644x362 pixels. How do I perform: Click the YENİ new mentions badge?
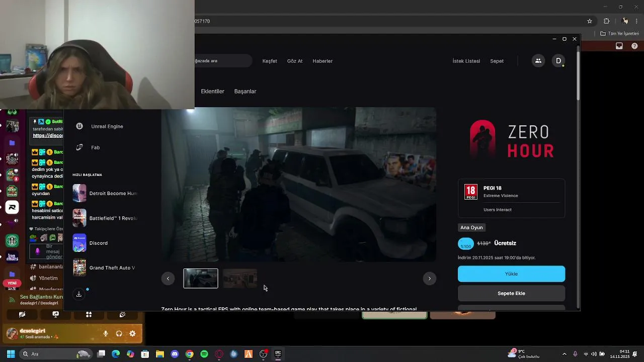[x=12, y=283]
